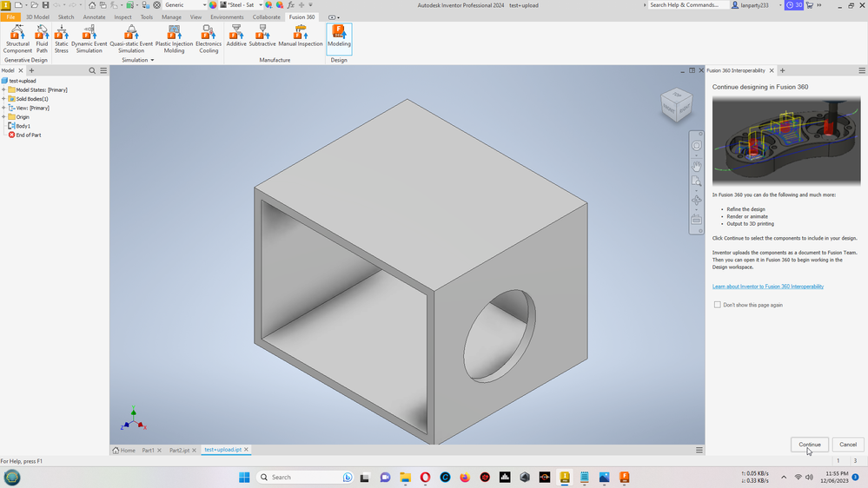Click the Cancel button
Screen dimensions: 868x488
point(847,445)
